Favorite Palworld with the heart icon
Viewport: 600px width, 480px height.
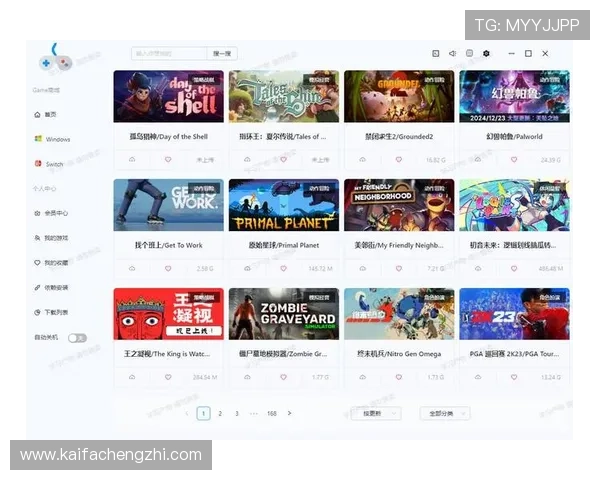click(x=514, y=159)
